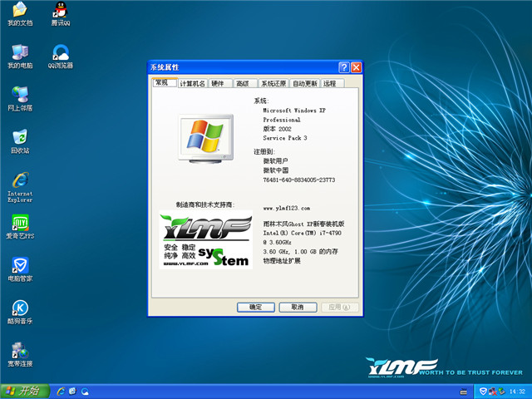Switch to the 自动更新 tab
The height and width of the screenshot is (399, 532).
click(x=305, y=83)
